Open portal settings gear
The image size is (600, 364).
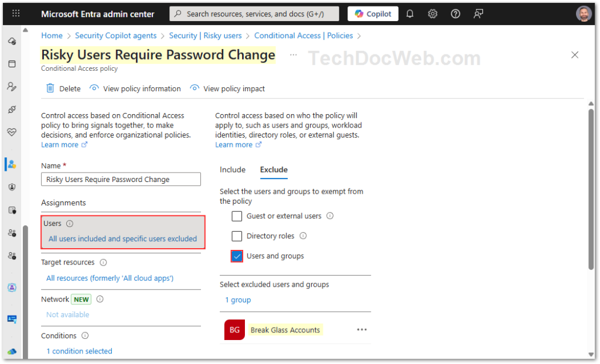point(432,13)
